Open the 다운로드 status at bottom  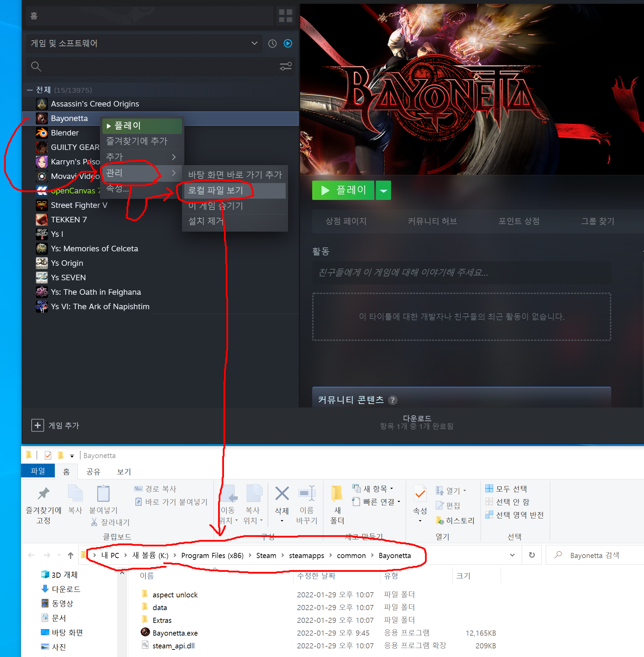pyautogui.click(x=417, y=422)
